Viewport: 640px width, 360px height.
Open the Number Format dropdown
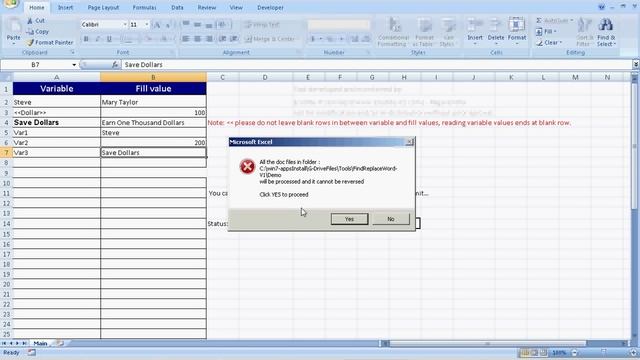click(x=338, y=24)
